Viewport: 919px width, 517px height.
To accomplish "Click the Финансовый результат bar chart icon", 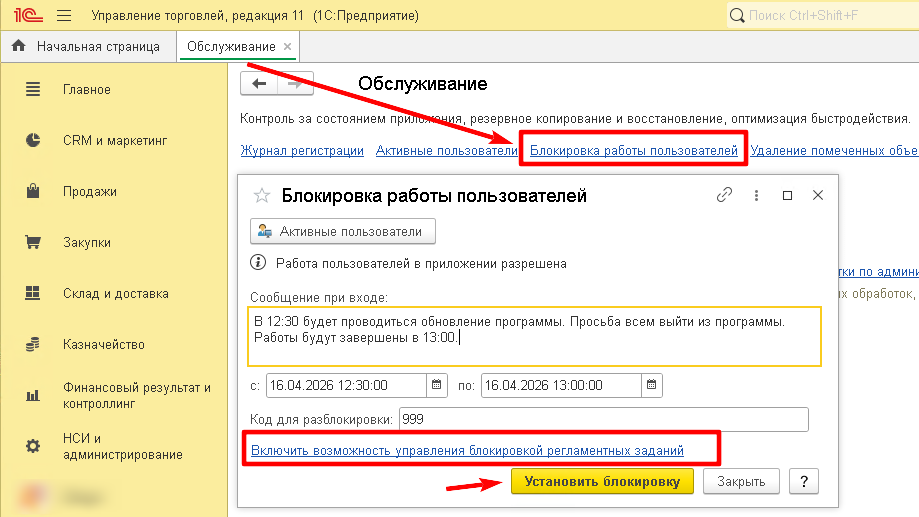I will 33,396.
